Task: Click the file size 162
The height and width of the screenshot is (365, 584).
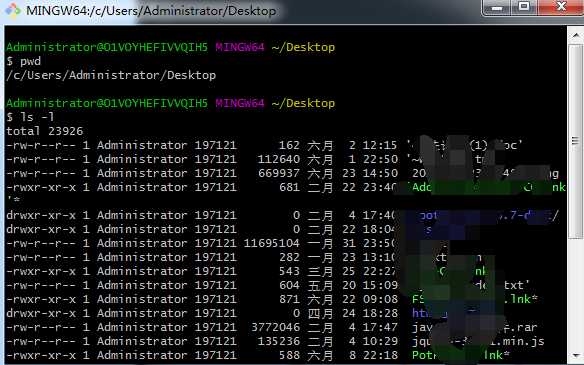Action: (289, 145)
